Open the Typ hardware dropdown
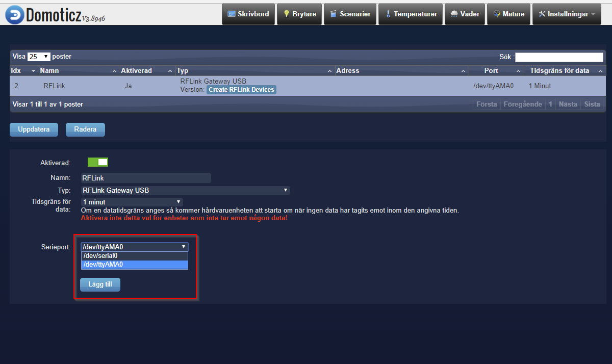612x364 pixels. (186, 190)
